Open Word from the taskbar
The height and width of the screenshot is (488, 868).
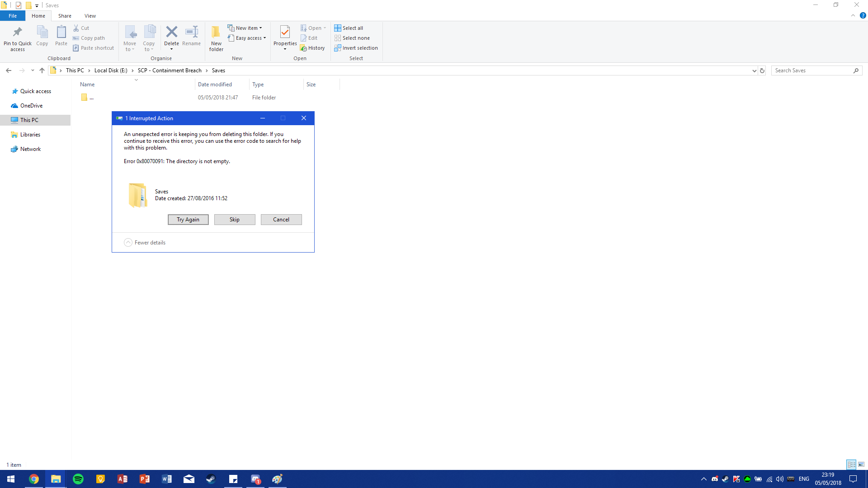pos(166,479)
